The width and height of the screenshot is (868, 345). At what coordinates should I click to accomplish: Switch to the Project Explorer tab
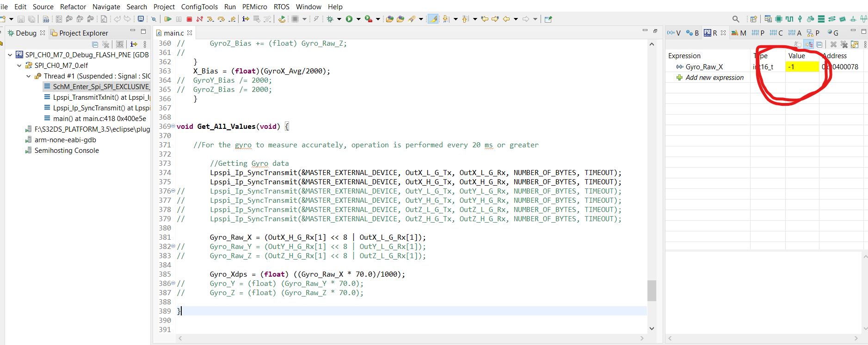coord(83,33)
